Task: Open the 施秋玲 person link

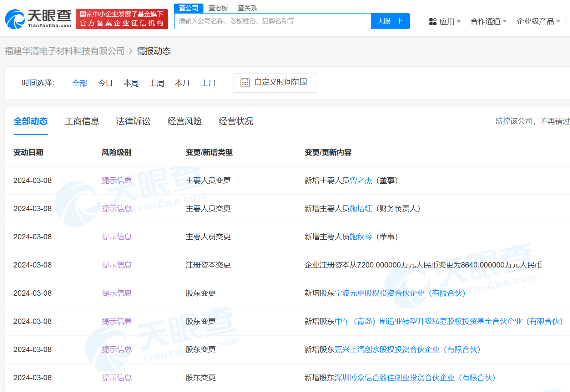Action: click(361, 237)
